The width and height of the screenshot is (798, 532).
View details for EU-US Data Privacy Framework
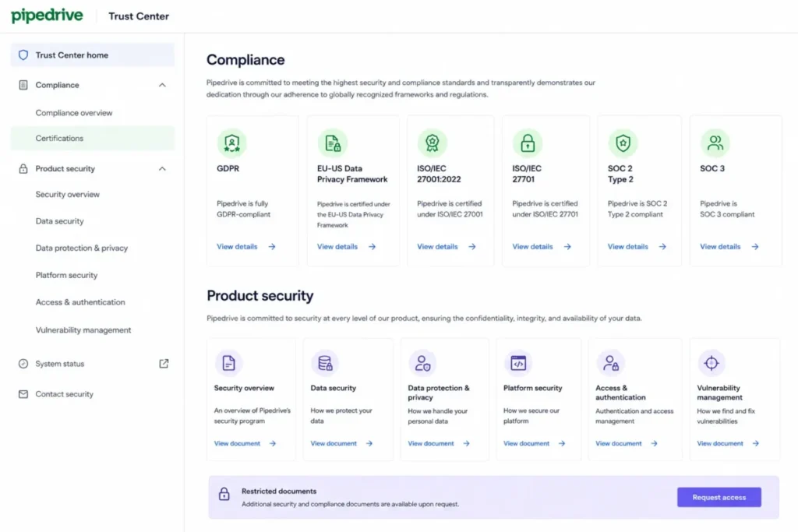pos(337,247)
